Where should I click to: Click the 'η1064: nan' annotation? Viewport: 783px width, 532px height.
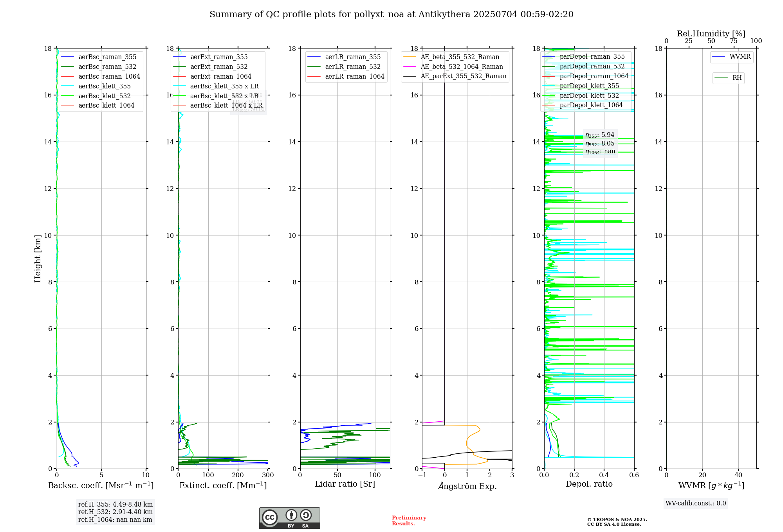[x=600, y=152]
